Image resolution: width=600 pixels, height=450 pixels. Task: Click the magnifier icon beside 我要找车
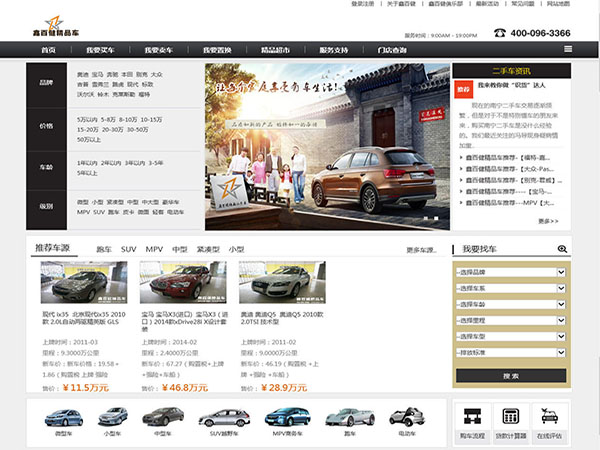[562, 248]
